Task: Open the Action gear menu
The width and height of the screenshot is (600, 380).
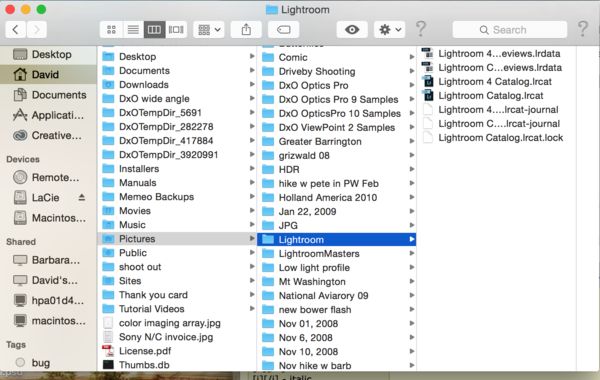Action: pyautogui.click(x=390, y=29)
